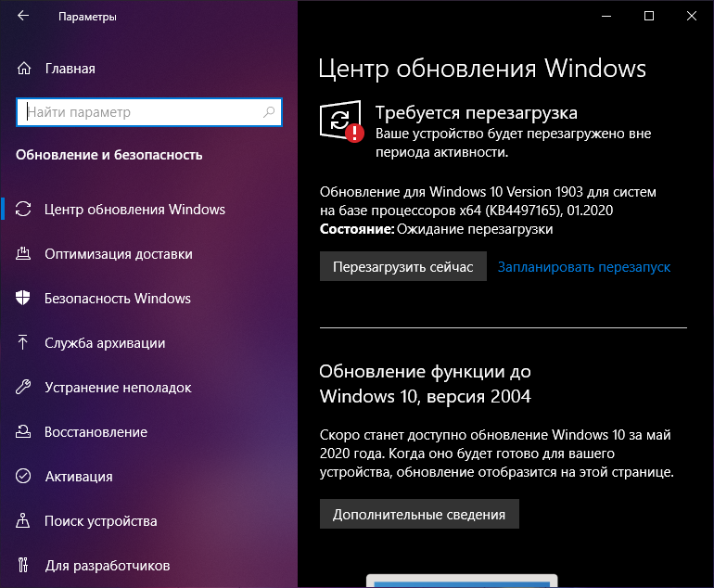Open Активация section

79,477
